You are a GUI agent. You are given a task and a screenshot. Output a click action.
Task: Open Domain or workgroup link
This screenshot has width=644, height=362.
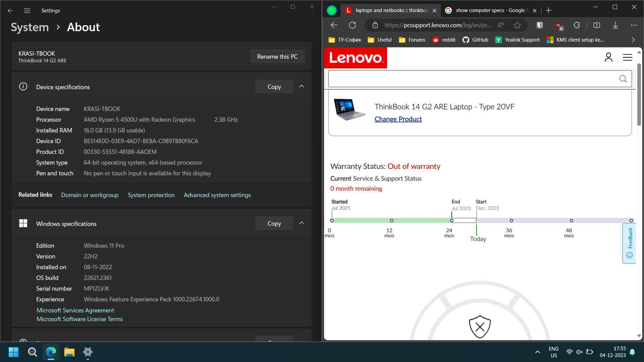pos(90,195)
